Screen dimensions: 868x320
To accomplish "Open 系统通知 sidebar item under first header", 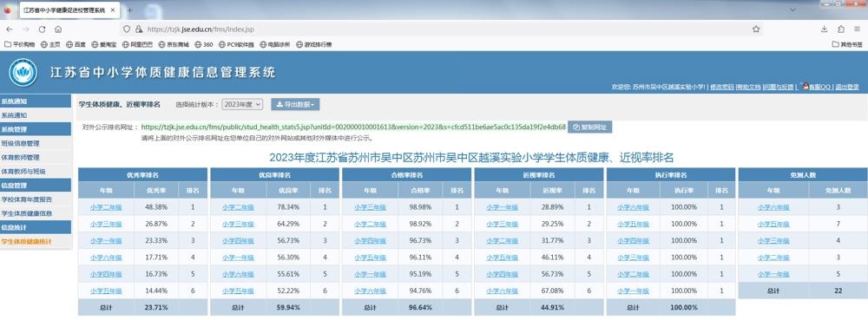I will coord(36,115).
